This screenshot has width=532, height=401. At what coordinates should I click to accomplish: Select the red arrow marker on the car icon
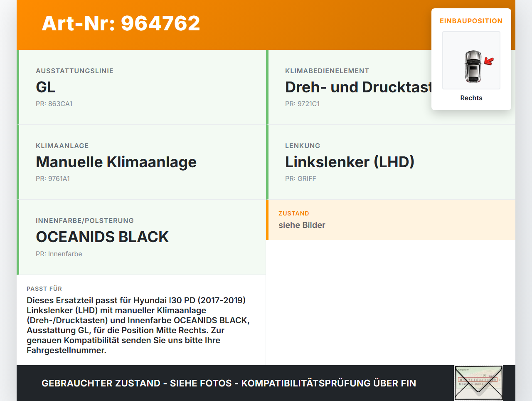[x=489, y=61]
